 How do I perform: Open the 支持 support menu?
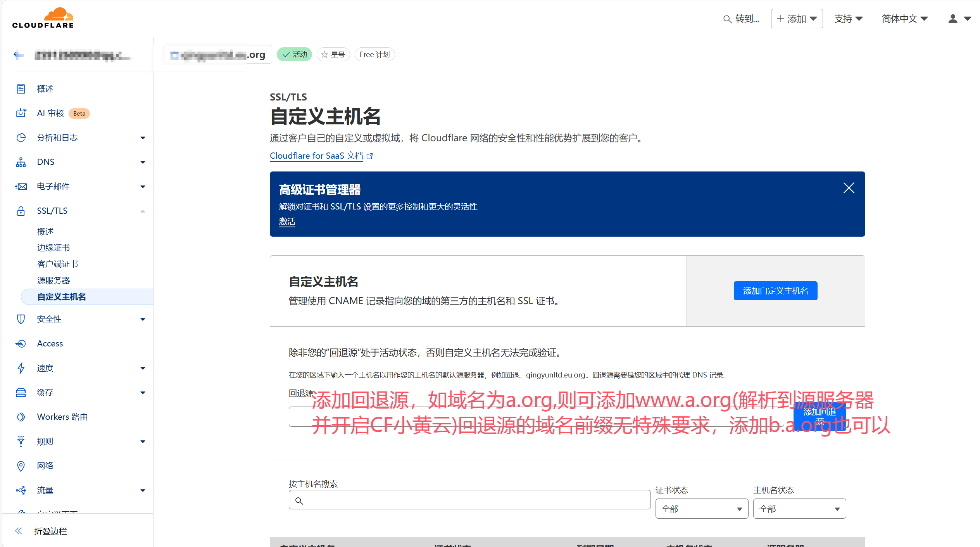(x=848, y=19)
